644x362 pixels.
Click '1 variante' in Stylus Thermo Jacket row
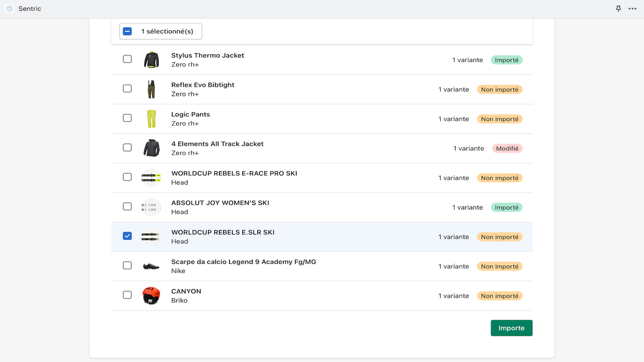coord(467,60)
